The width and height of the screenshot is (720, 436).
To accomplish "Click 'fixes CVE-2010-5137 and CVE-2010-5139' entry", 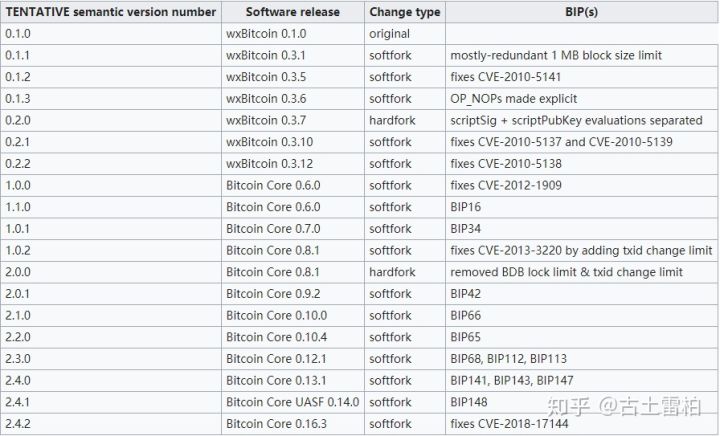I will click(x=561, y=142).
